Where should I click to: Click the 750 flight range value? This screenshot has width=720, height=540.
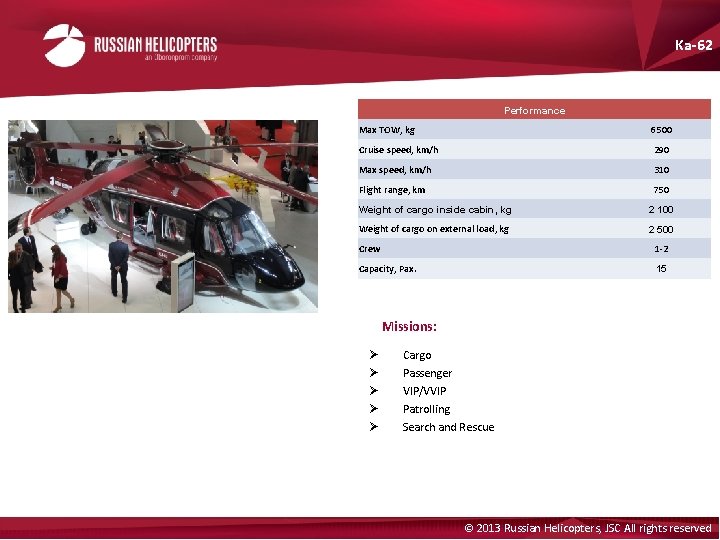[662, 190]
